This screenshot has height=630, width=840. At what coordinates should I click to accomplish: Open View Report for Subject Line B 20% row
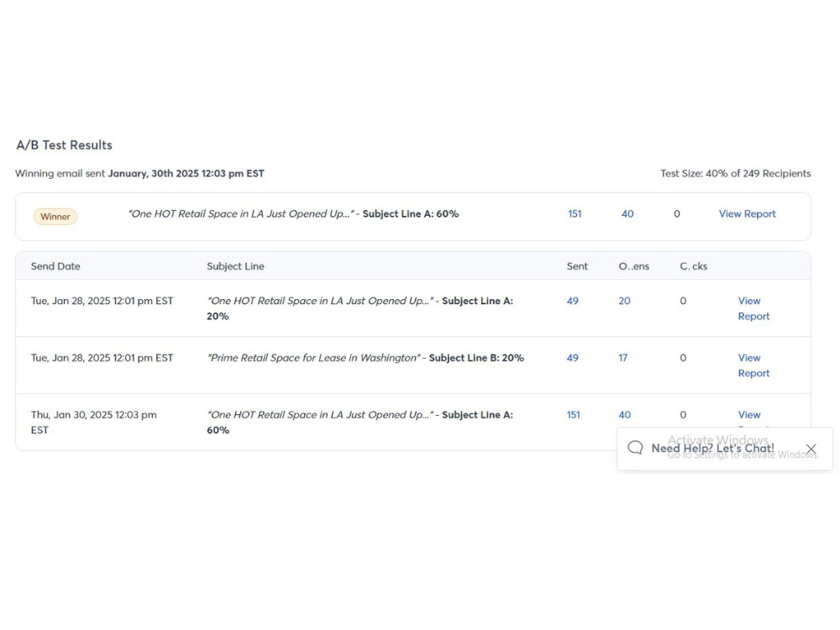coord(753,365)
